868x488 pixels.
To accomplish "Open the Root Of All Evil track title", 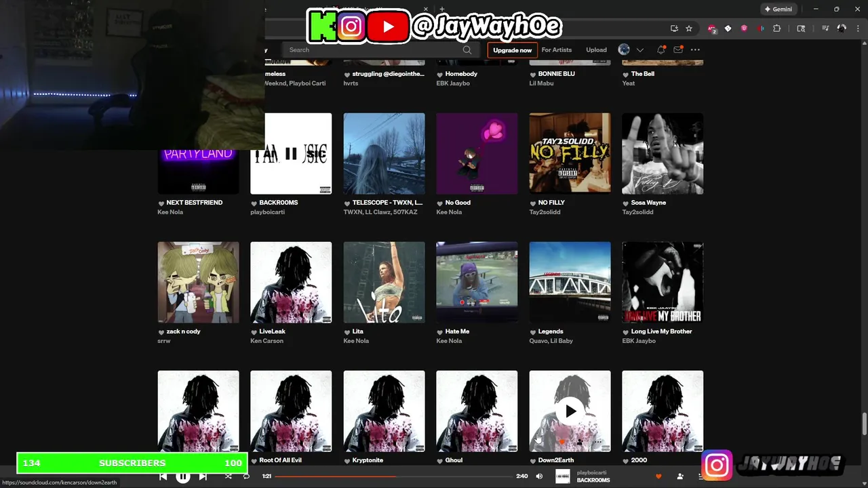I will pyautogui.click(x=280, y=460).
